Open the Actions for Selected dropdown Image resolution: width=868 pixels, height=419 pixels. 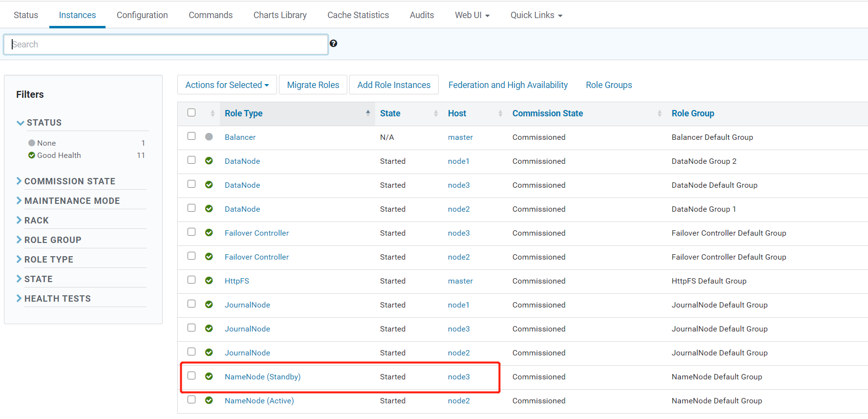227,85
